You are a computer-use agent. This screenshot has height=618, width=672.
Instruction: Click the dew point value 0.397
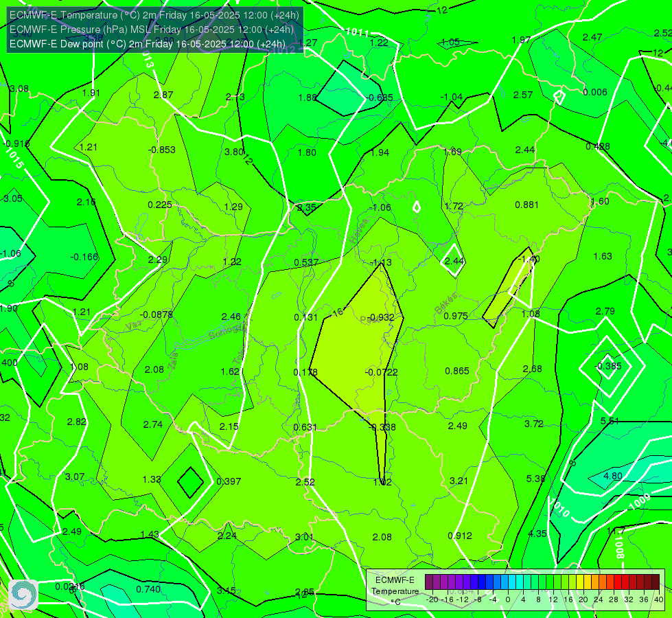click(229, 481)
